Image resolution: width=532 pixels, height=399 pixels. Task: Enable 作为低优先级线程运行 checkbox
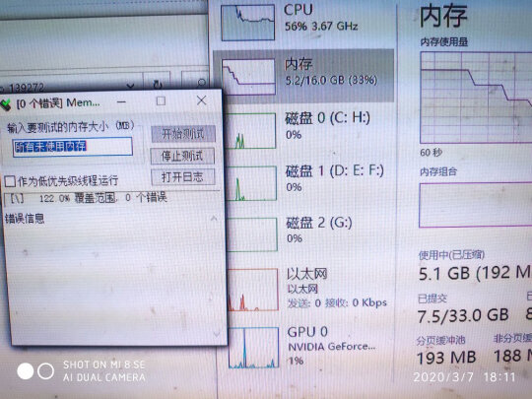tap(10, 181)
